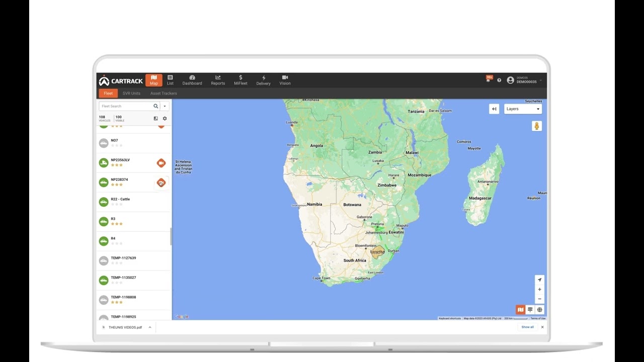Select vehicle TEMP-1127639
Screen dimensions: 644x362
tap(134, 261)
